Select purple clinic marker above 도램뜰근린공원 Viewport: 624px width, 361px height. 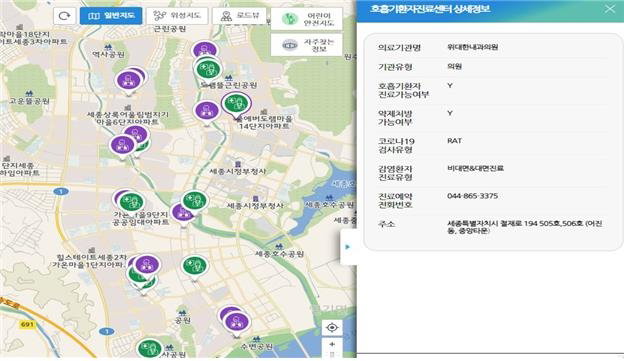pos(205,50)
